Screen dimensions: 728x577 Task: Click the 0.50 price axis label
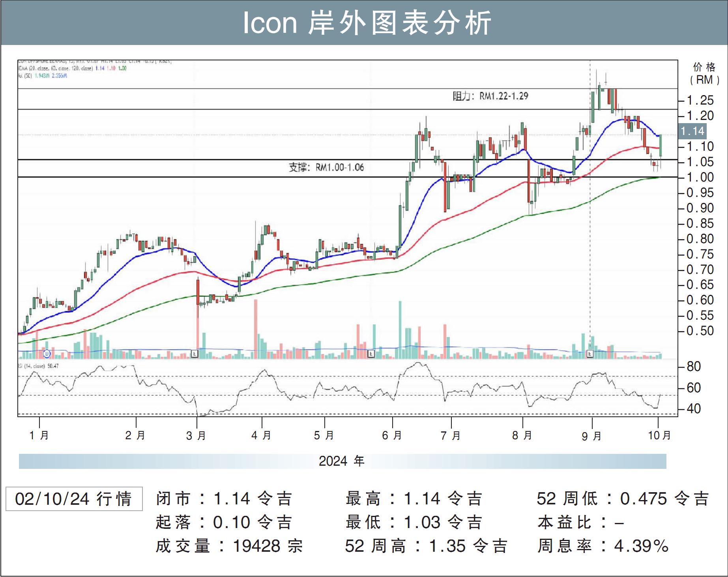700,331
